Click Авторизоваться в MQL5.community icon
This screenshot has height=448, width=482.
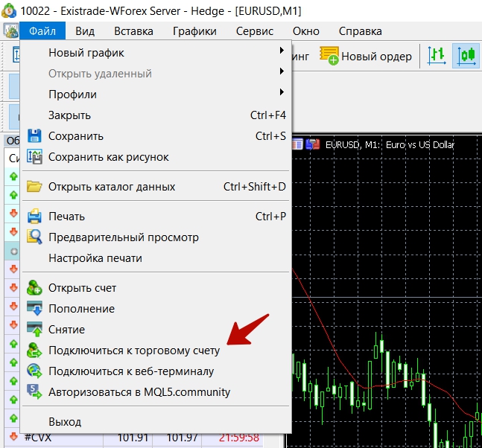click(x=34, y=391)
